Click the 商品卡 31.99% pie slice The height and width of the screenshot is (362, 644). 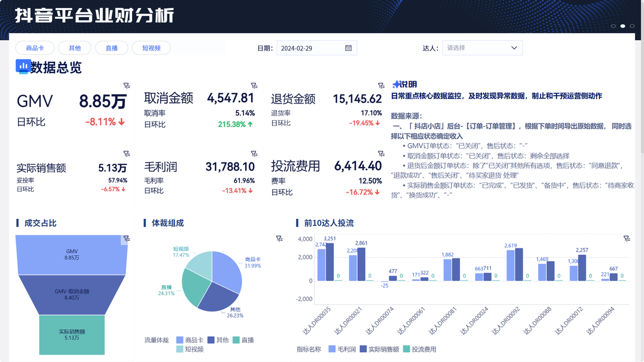[228, 270]
